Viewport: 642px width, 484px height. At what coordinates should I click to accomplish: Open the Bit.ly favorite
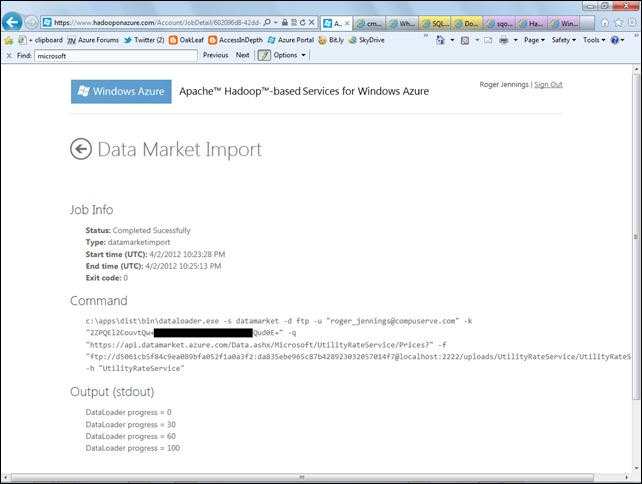pos(331,40)
